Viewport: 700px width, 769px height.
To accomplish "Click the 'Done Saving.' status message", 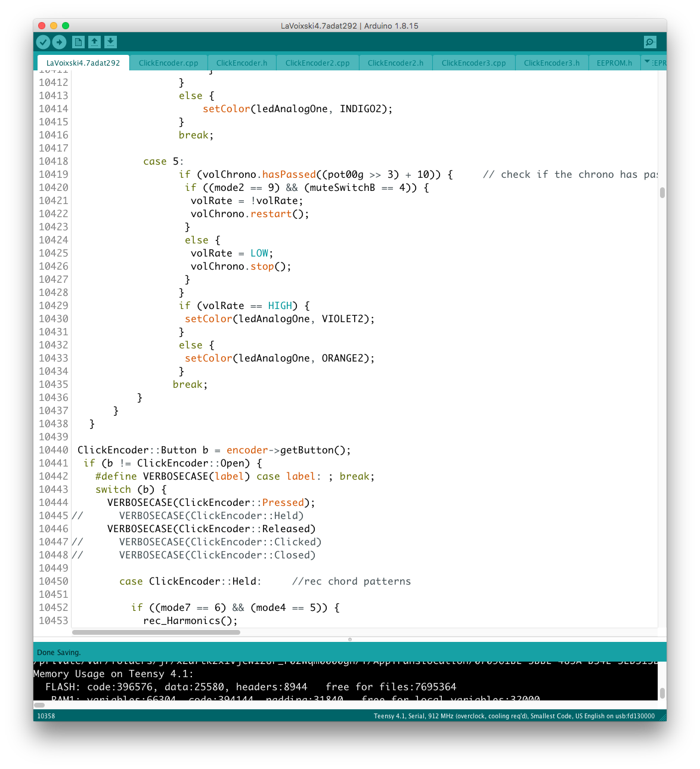I will 58,652.
